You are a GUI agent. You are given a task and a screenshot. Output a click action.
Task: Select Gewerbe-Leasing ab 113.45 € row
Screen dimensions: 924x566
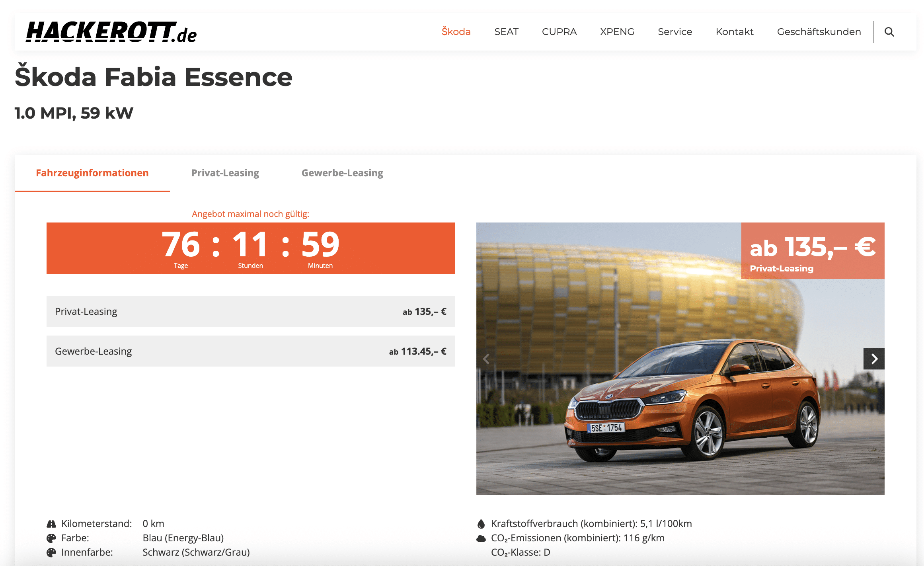tap(251, 351)
